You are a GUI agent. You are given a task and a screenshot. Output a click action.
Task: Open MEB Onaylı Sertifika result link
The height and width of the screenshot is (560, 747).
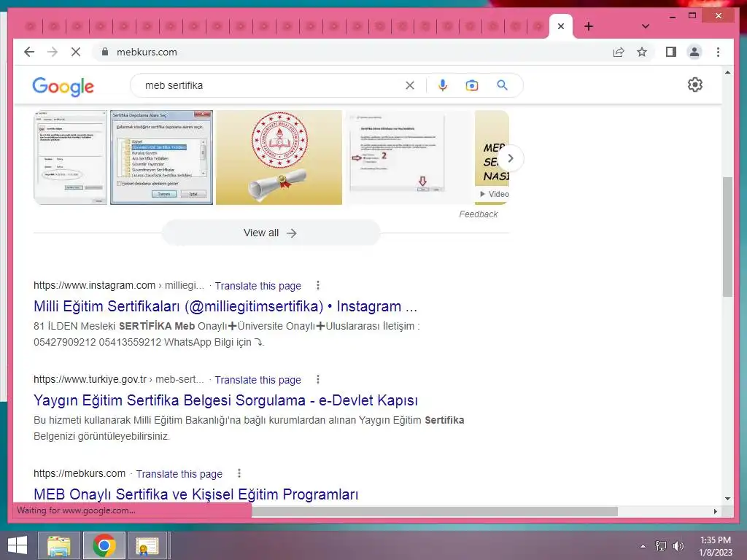[x=196, y=494]
